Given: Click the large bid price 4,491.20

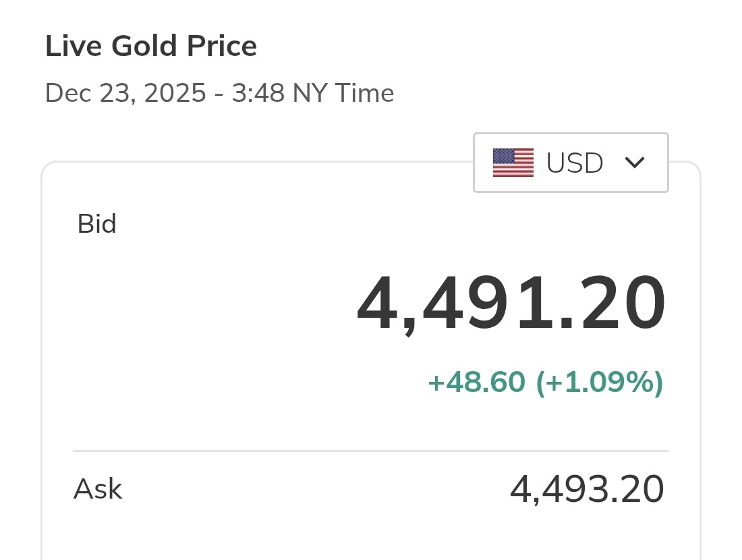Looking at the screenshot, I should pyautogui.click(x=511, y=304).
